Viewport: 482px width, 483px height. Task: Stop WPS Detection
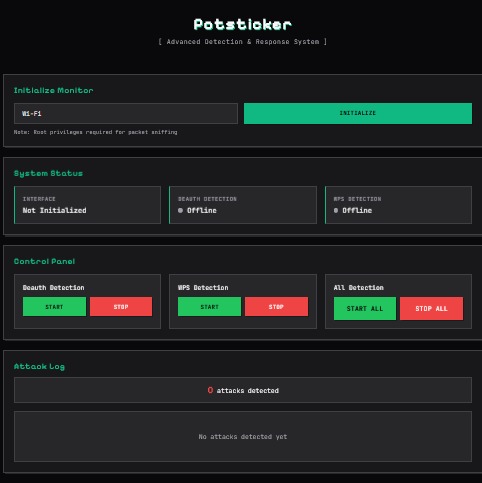[276, 307]
